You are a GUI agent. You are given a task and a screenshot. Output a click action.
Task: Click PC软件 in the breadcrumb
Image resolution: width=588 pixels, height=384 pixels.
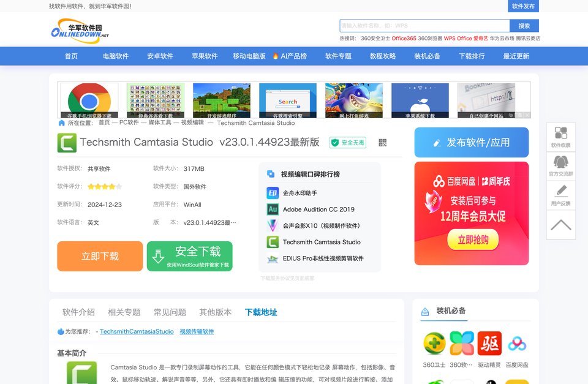pos(129,122)
